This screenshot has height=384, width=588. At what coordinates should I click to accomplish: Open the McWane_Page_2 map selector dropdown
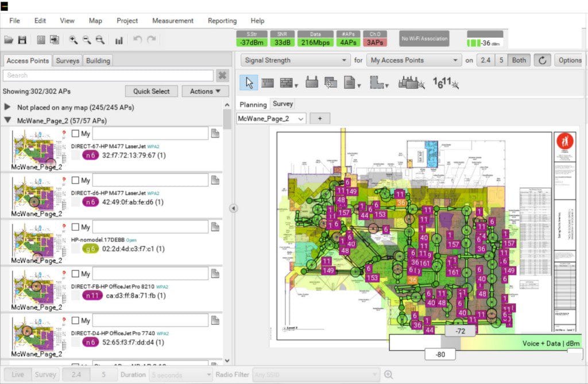(x=271, y=118)
